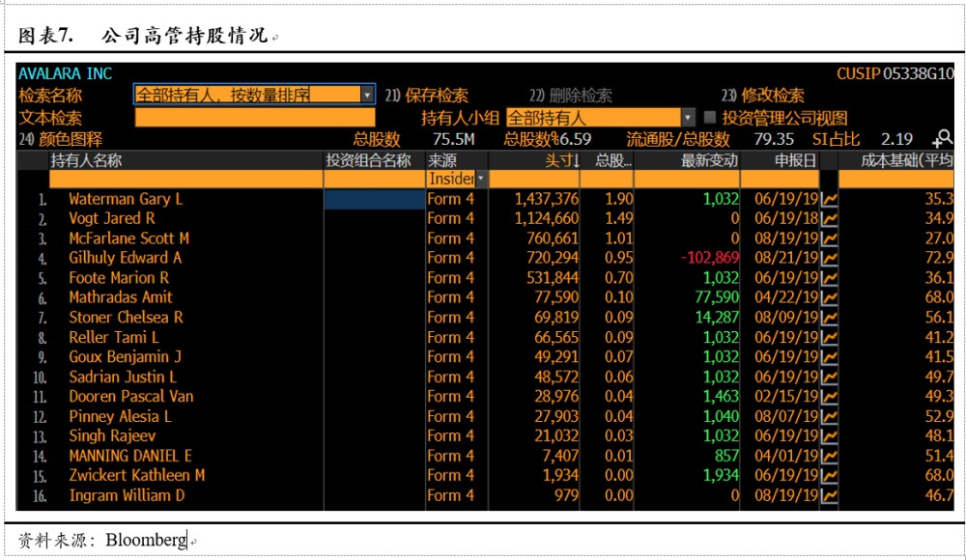Click AVALARA INC title
The image size is (966, 560).
(66, 73)
